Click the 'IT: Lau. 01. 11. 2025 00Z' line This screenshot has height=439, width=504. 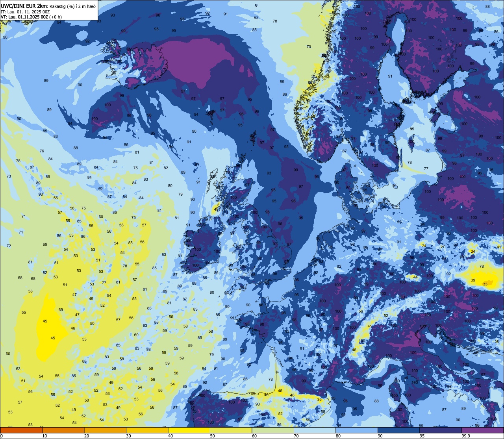click(x=25, y=11)
